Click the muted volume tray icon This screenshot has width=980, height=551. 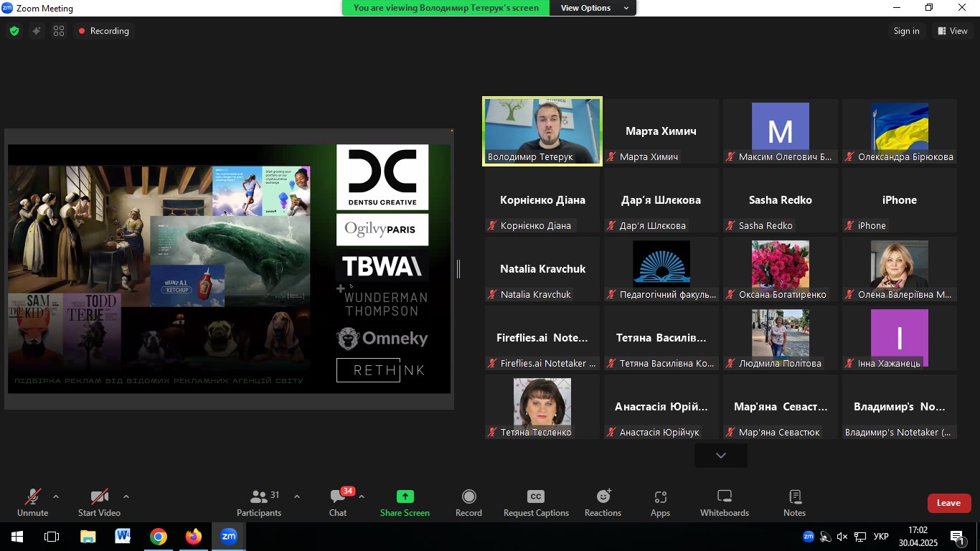point(842,537)
